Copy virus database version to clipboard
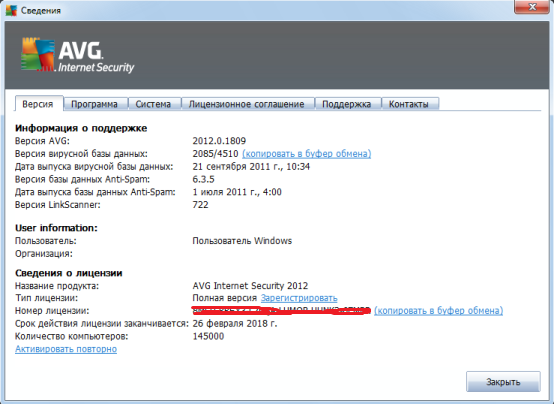The height and width of the screenshot is (404, 554). tap(306, 154)
